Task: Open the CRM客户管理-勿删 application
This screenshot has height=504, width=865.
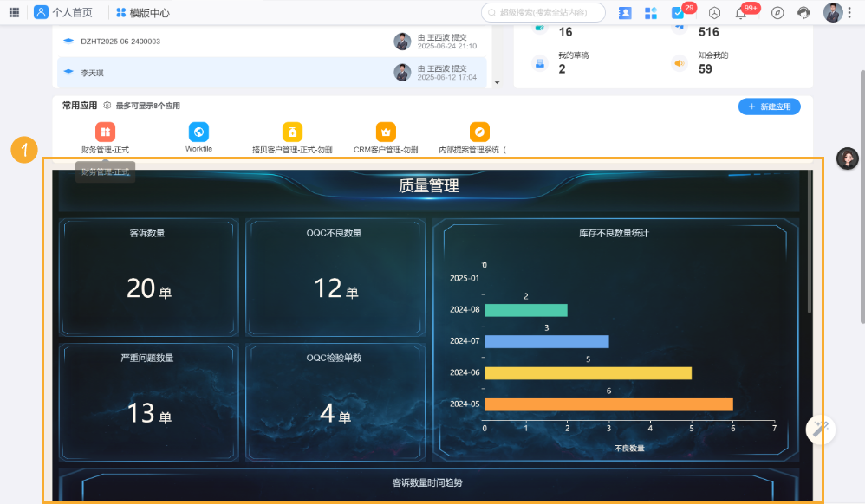Action: point(385,132)
